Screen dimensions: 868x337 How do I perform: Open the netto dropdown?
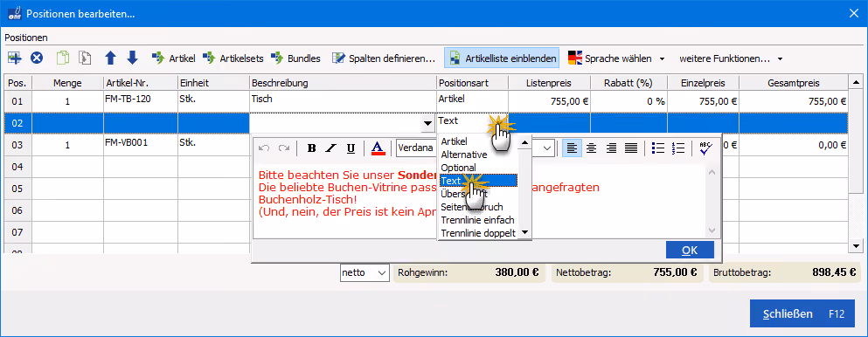click(365, 272)
